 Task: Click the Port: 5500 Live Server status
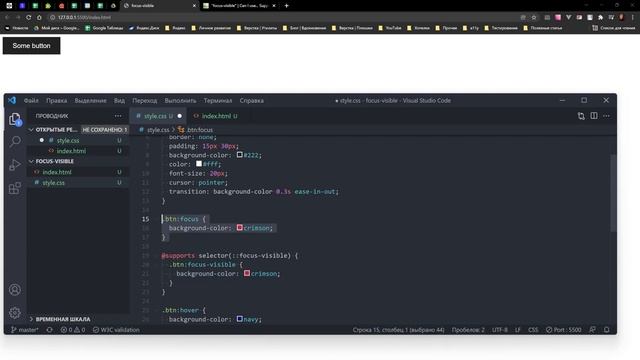click(564, 329)
